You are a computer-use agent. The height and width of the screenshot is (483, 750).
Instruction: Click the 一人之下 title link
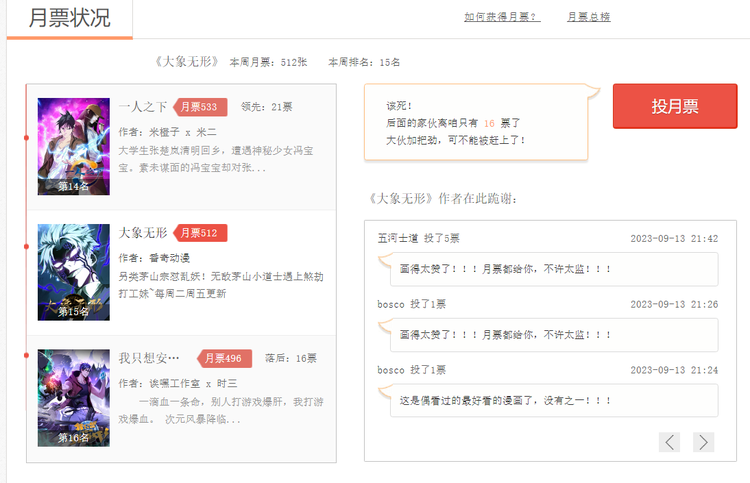(143, 107)
